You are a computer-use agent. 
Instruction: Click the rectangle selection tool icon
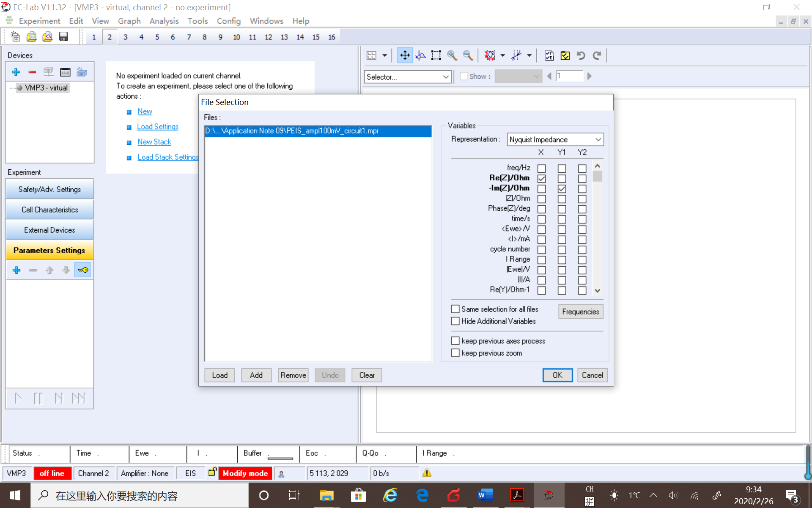[x=436, y=55]
